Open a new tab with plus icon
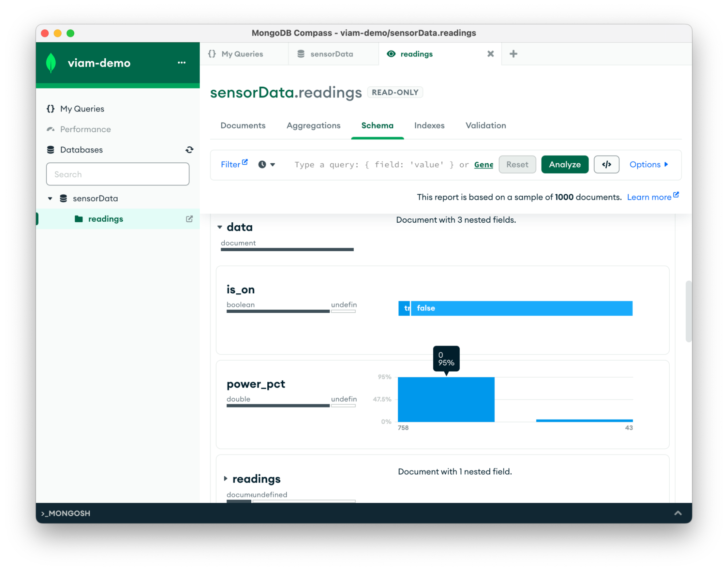 click(x=513, y=54)
